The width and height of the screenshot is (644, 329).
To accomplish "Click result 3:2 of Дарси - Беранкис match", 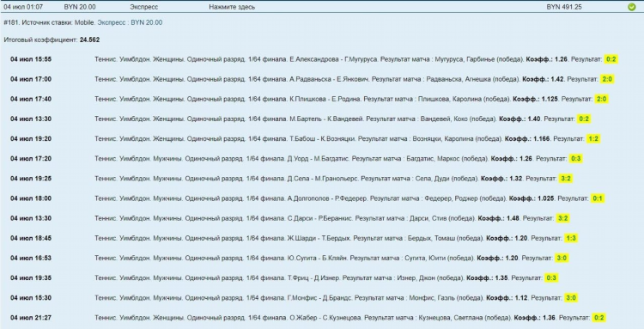I will point(562,218).
